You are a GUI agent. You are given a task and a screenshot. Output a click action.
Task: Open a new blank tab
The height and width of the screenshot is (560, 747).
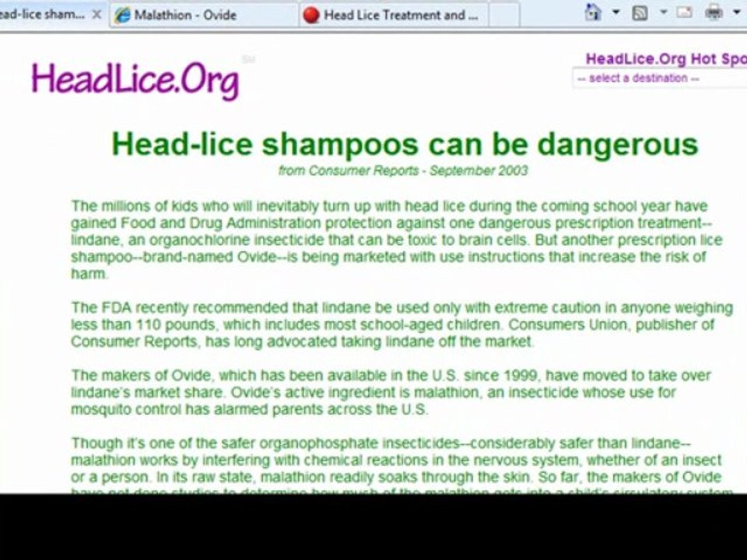(504, 16)
